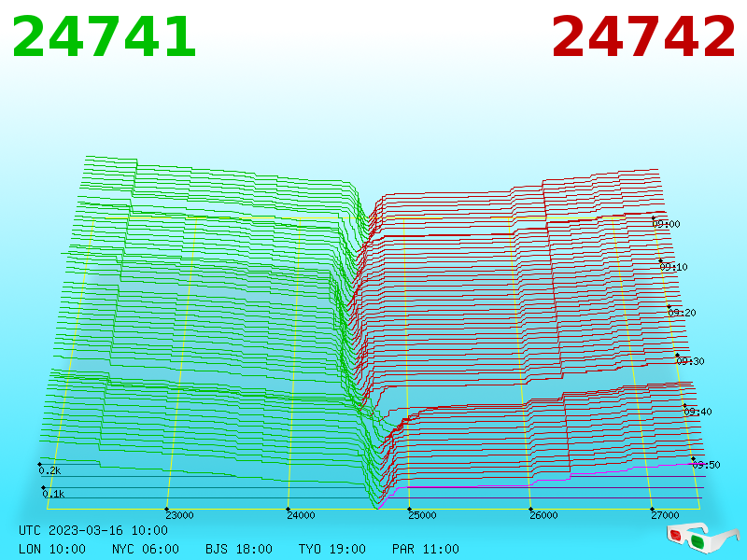Click the 09:30 time axis label

pos(690,361)
